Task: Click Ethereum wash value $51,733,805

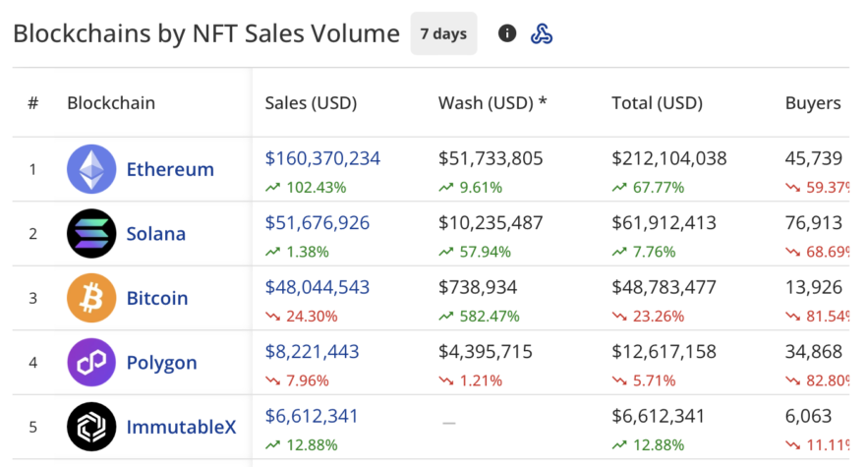Action: pos(491,158)
